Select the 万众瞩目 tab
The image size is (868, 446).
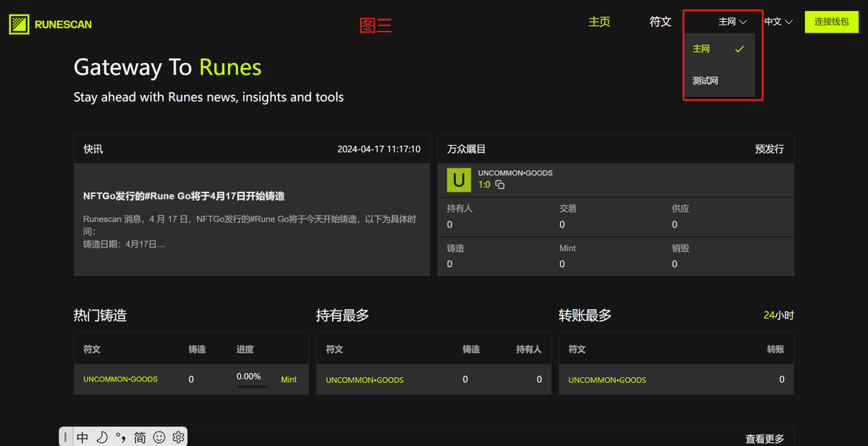[x=467, y=149]
